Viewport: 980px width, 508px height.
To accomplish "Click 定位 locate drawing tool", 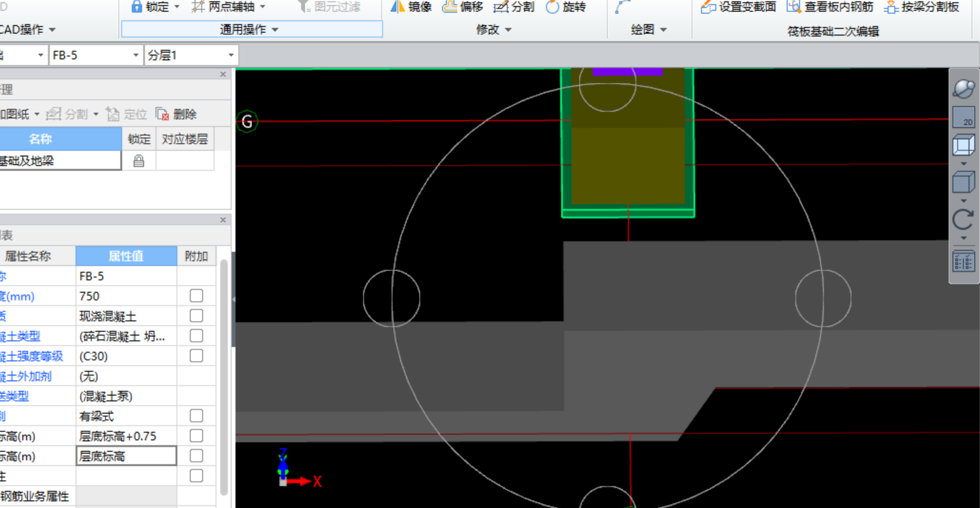I will pos(126,114).
